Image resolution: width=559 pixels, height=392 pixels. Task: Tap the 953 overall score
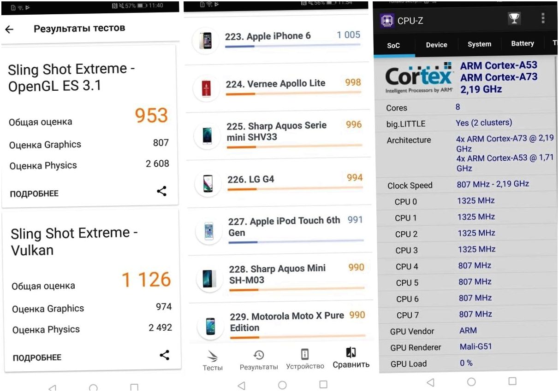coord(152,116)
